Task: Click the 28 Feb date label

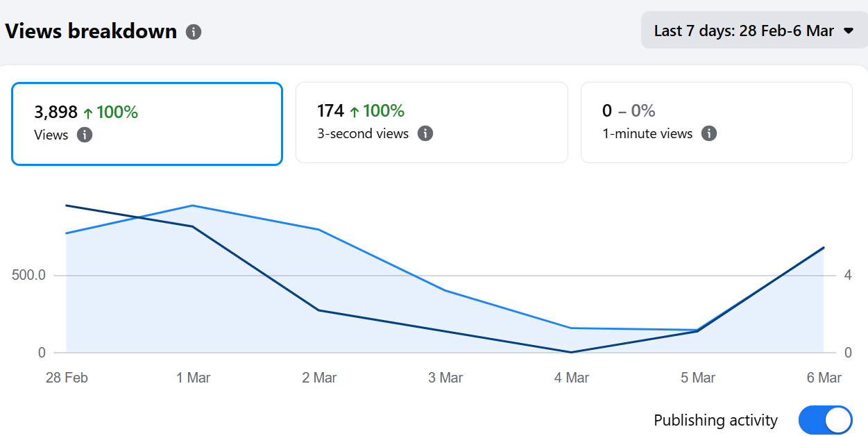Action: click(67, 378)
